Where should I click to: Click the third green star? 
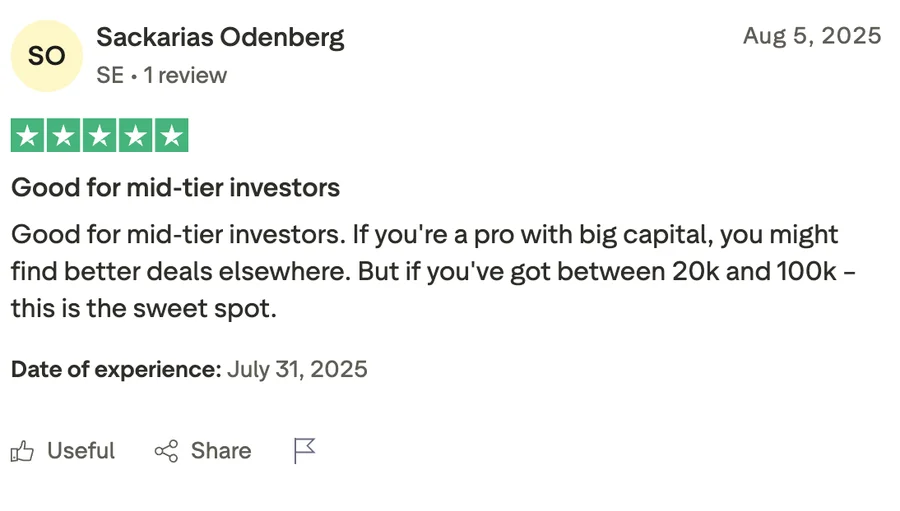pos(99,135)
